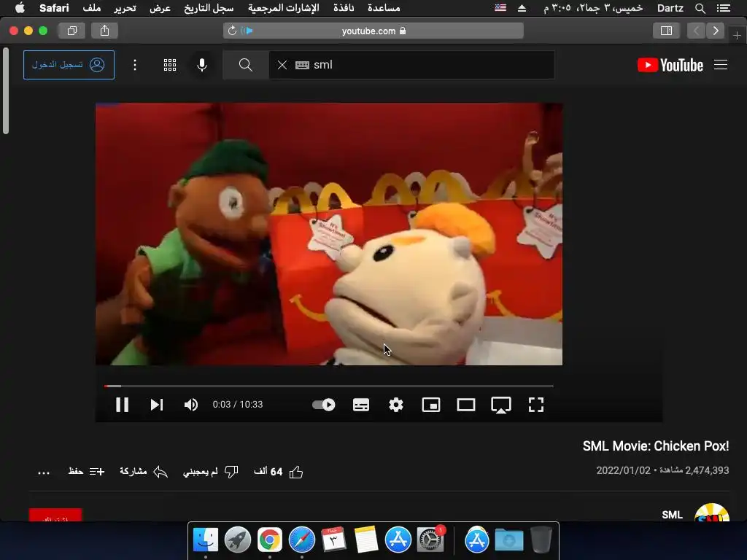Screen dimensions: 747x560
Task: Open Calendar from the Dock
Action: click(333, 540)
